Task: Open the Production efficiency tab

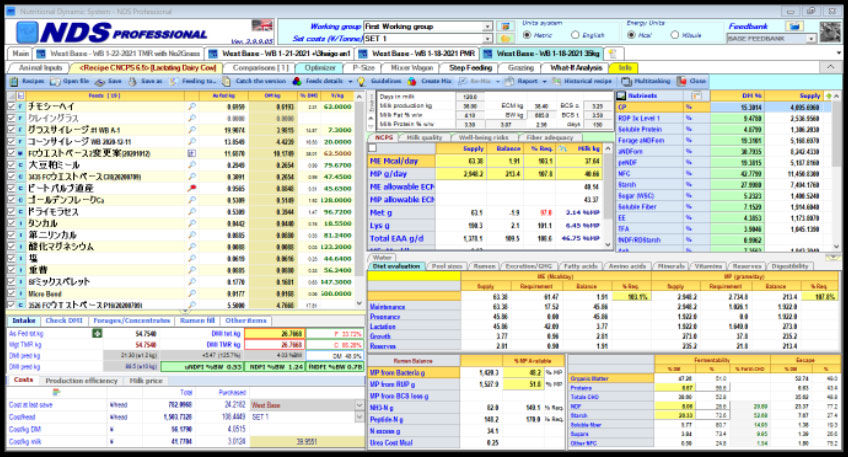Action: click(x=81, y=381)
